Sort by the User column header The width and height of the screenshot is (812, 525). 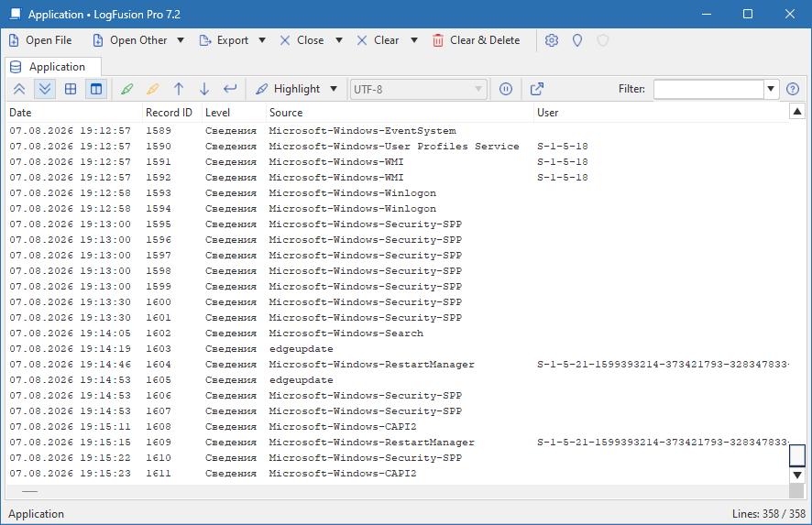coord(662,113)
